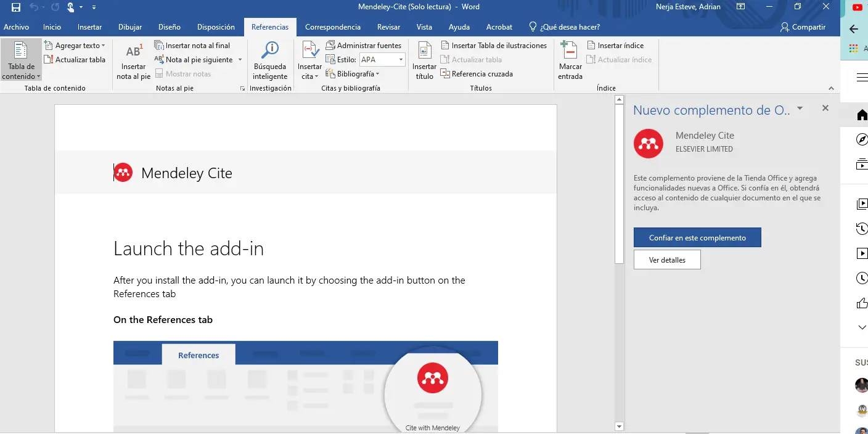868x434 pixels.
Task: Open the Ayuda tab
Action: (x=459, y=27)
